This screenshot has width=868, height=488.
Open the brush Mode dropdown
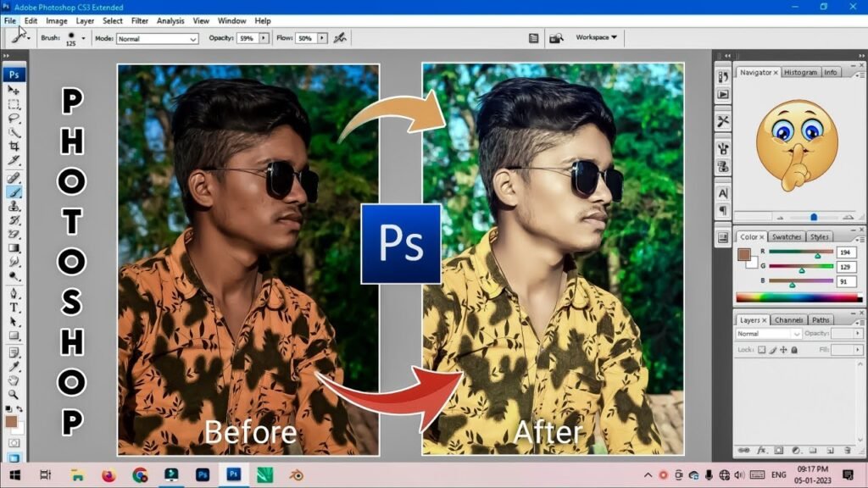[x=157, y=39]
